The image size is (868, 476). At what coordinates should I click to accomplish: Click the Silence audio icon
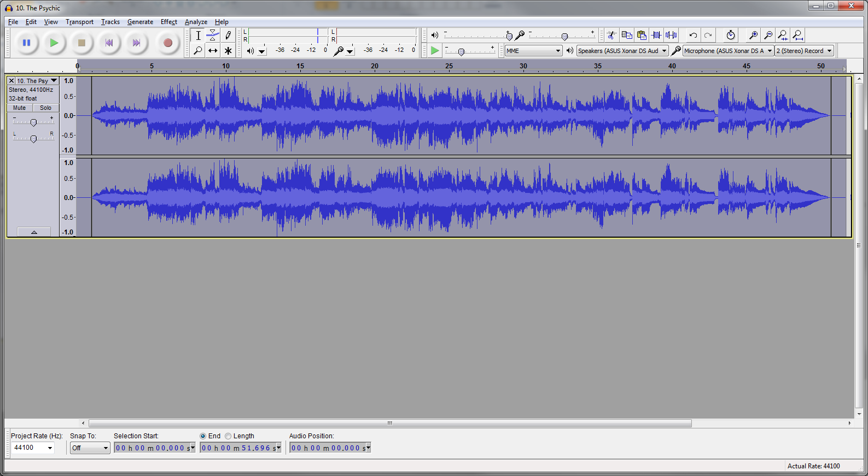point(671,35)
